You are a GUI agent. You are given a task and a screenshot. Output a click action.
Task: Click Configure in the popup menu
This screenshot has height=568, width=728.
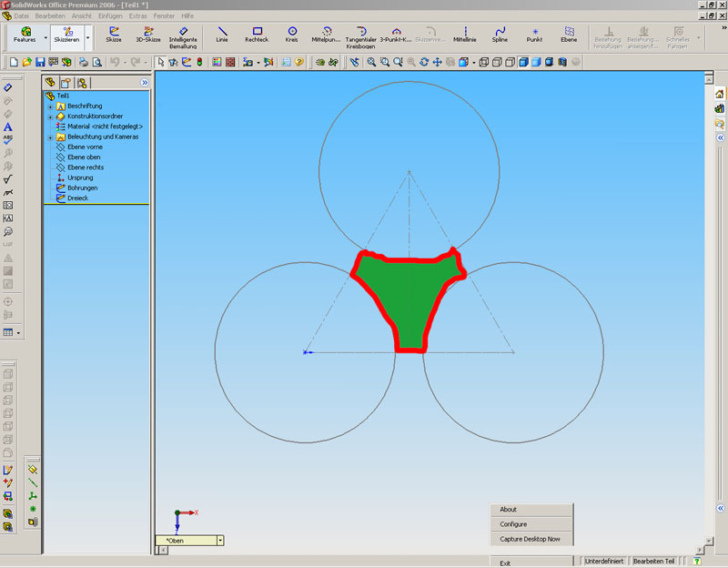click(x=514, y=524)
